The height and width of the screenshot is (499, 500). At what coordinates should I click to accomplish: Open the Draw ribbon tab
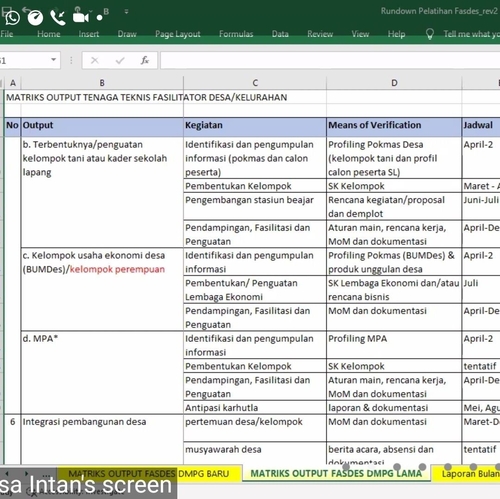click(x=127, y=34)
